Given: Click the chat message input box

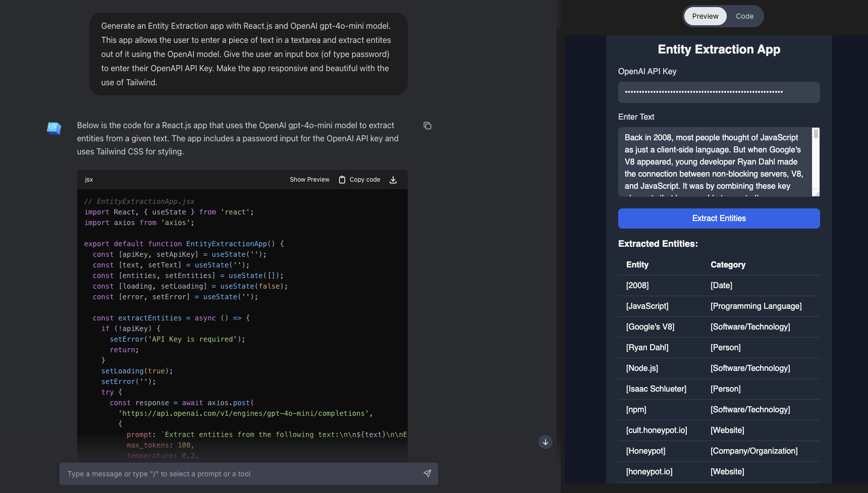Looking at the screenshot, I should [x=227, y=474].
